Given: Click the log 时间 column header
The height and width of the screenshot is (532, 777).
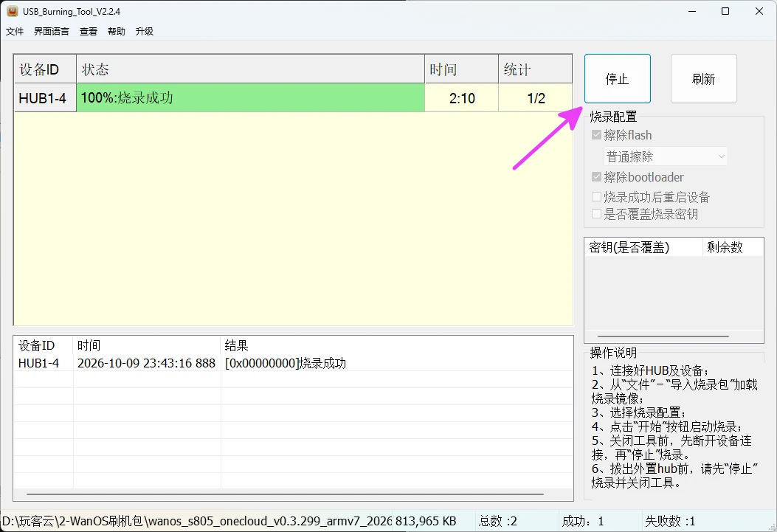Looking at the screenshot, I should (147, 345).
